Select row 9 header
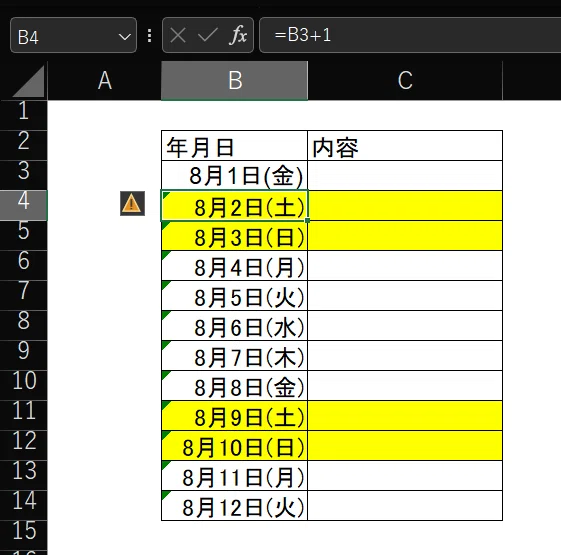Viewport: 561px width, 555px height. pyautogui.click(x=24, y=356)
